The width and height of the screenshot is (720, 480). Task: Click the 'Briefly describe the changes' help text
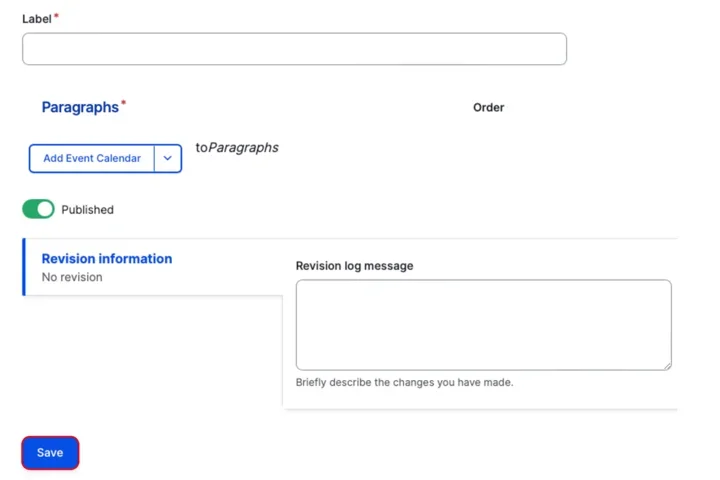(405, 382)
